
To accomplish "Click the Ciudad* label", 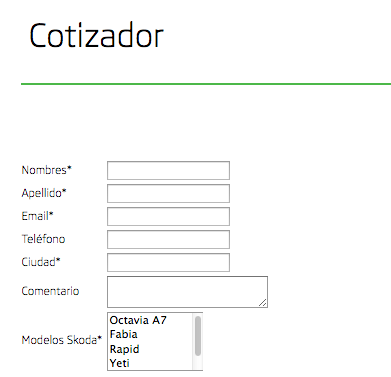I will (41, 262).
